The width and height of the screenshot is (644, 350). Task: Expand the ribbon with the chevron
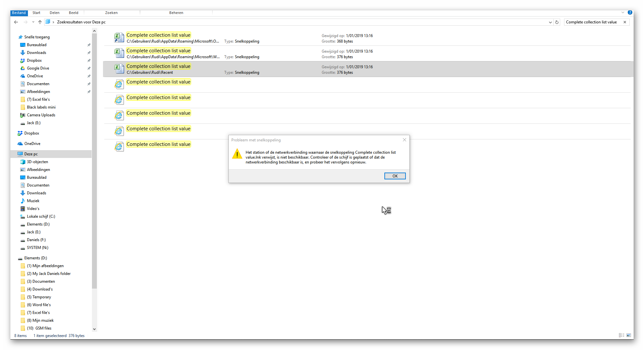point(623,13)
